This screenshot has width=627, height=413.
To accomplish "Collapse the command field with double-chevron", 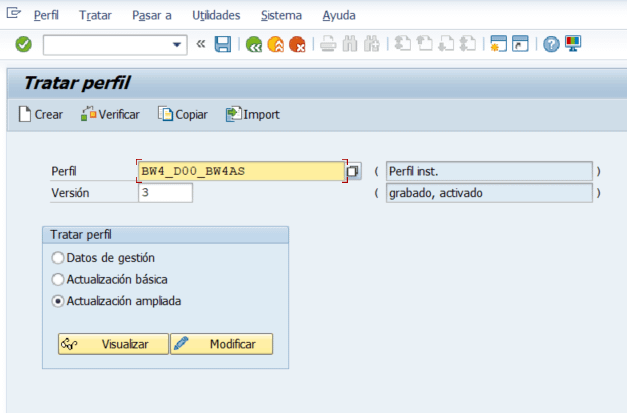I will [x=201, y=44].
